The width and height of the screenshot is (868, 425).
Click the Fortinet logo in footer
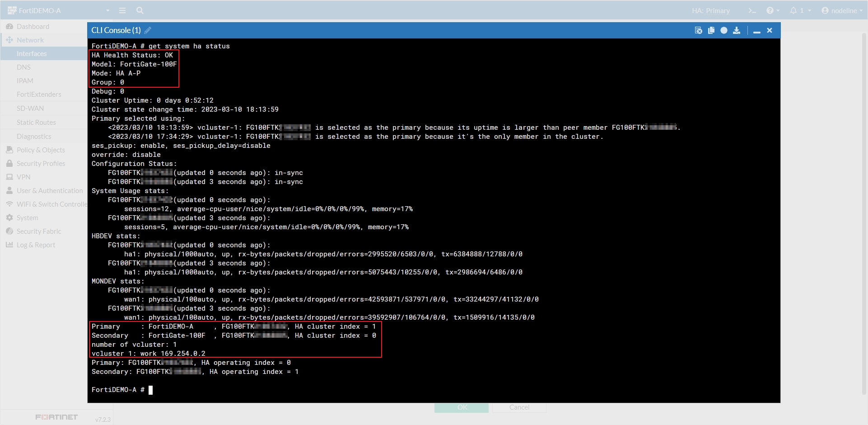(56, 417)
